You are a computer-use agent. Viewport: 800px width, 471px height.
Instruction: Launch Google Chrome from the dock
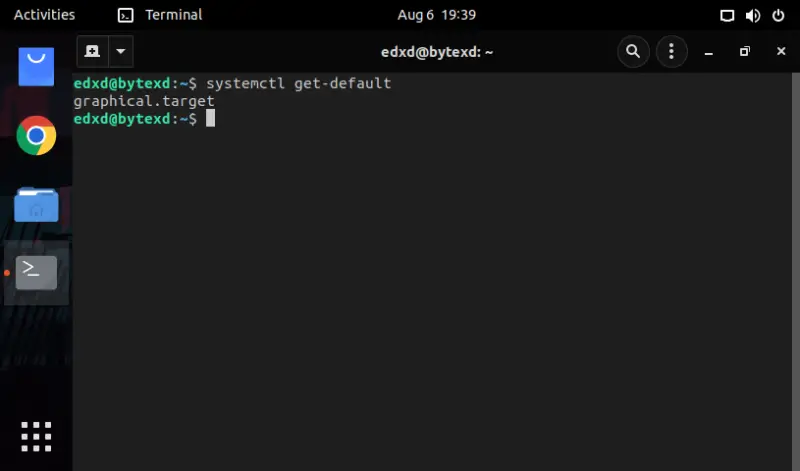point(36,136)
